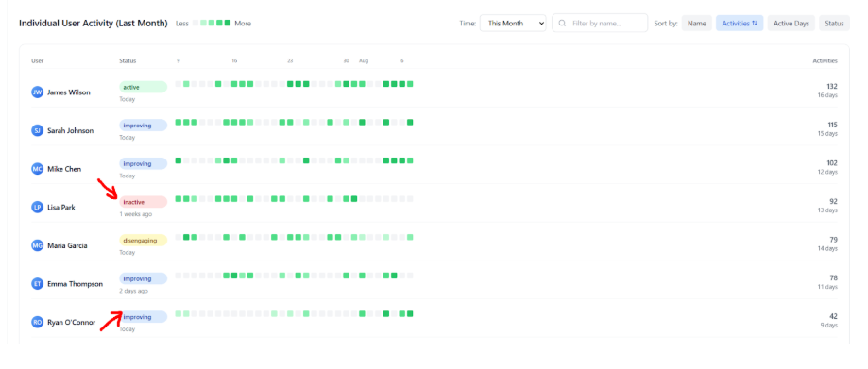Sort the list by Status

coord(834,24)
